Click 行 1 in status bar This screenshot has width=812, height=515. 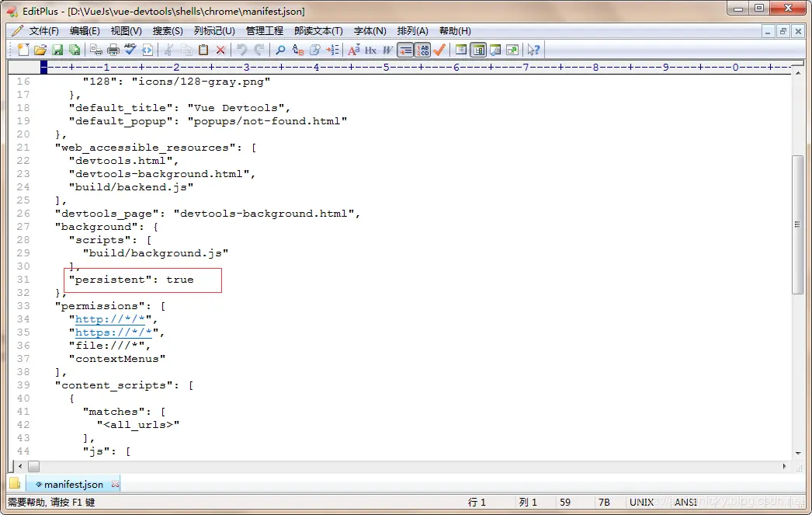tap(477, 502)
